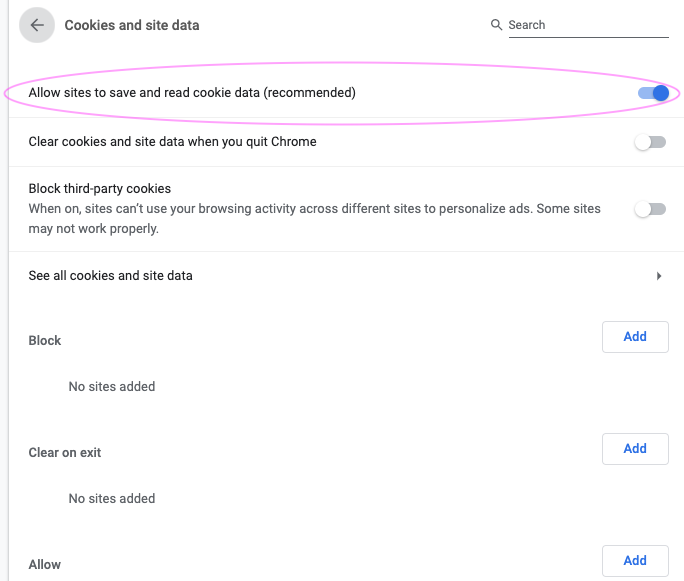Screen dimensions: 684x581
Task: Enable Clear cookies when you quit Chrome
Action: [650, 142]
